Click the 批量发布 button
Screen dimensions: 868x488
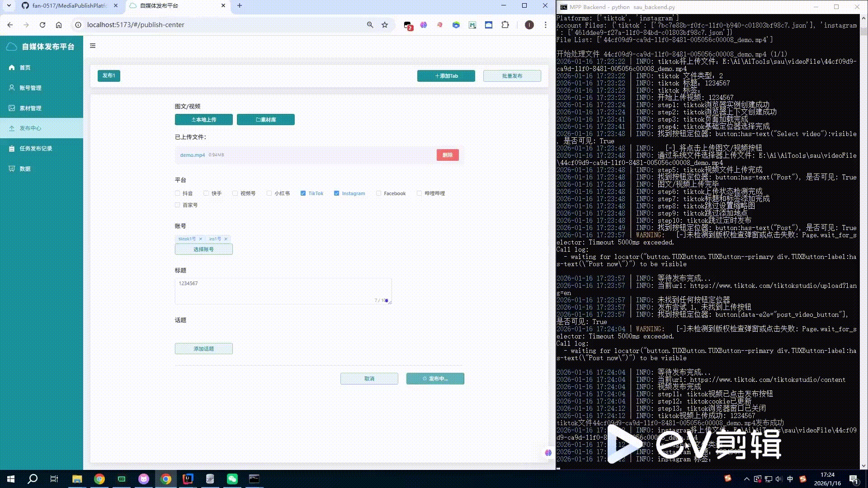tap(512, 76)
